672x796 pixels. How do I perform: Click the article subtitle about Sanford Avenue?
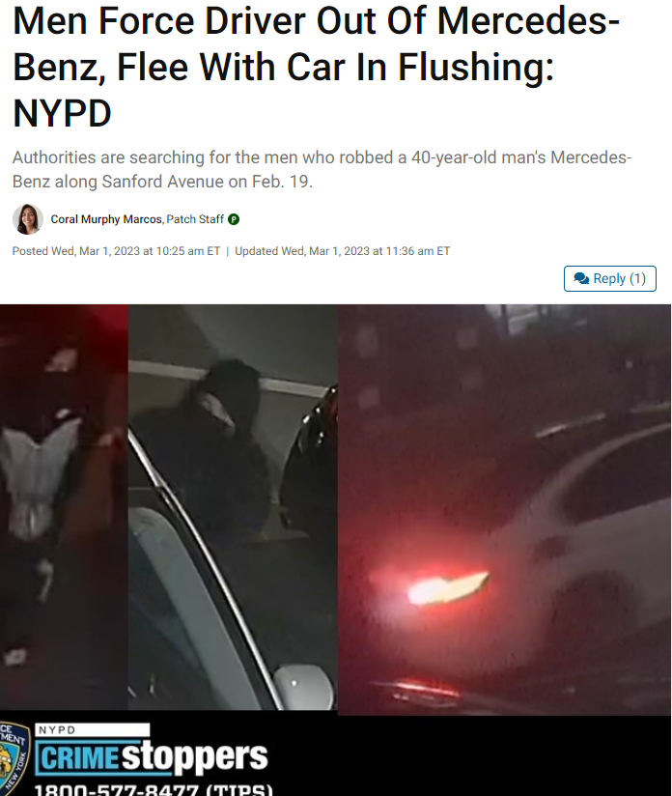click(x=322, y=170)
